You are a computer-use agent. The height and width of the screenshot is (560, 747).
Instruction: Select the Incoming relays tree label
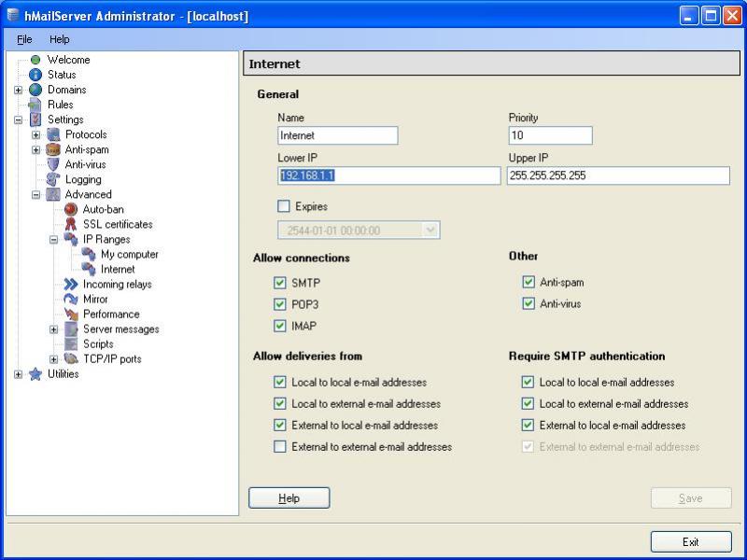click(x=118, y=285)
